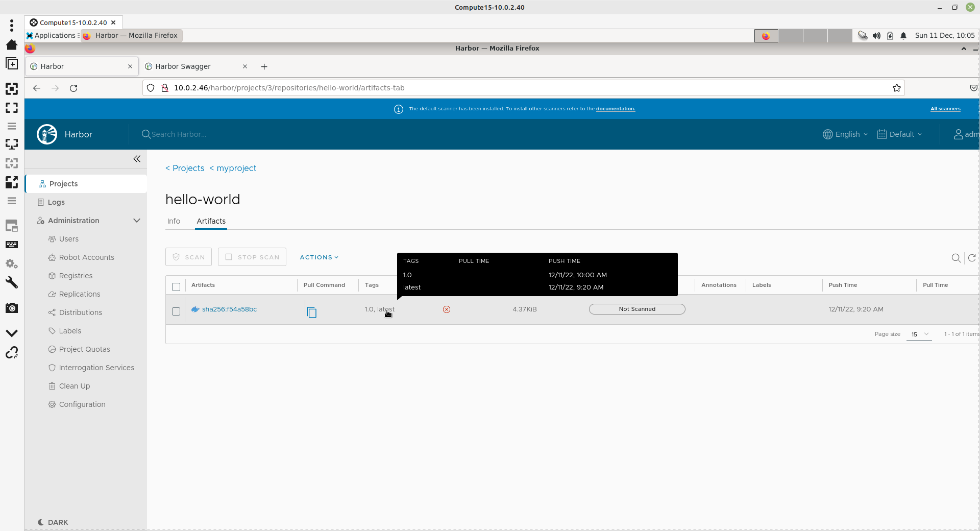Switch to DARK theme
Screen dimensions: 980x531
[x=53, y=522]
